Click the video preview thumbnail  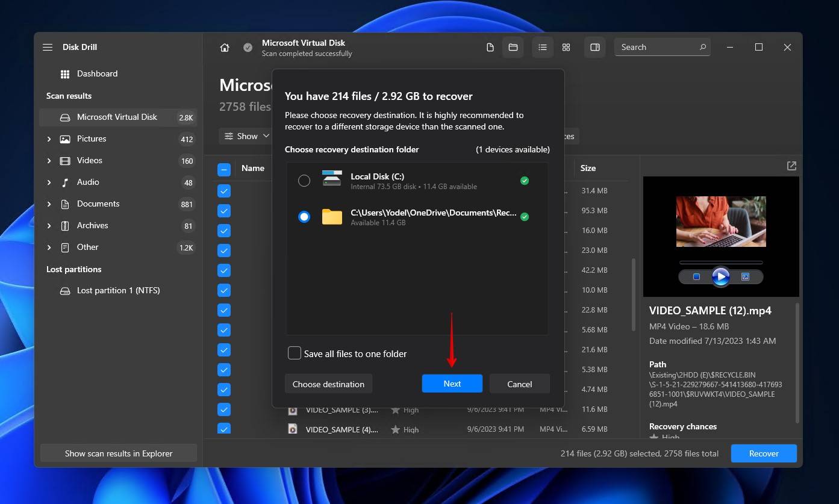(x=721, y=222)
